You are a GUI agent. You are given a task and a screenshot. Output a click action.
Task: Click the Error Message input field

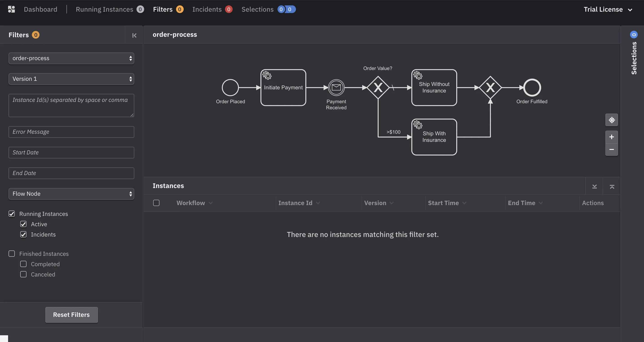click(71, 132)
